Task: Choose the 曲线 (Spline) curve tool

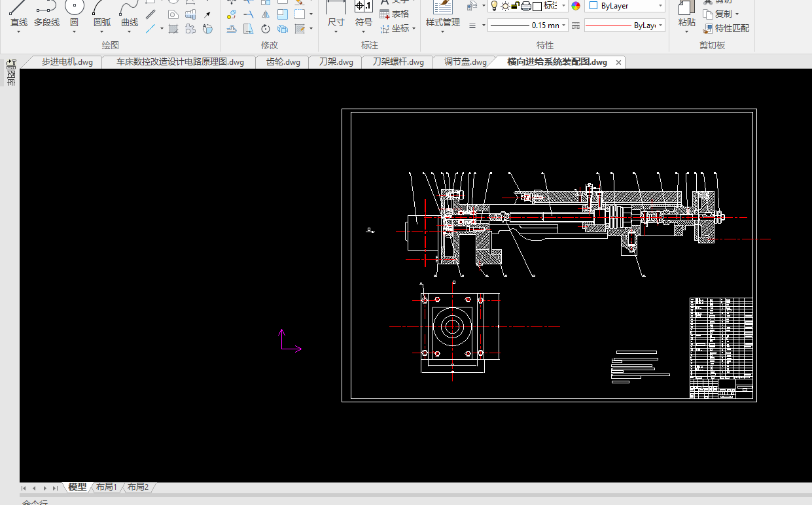Action: point(130,8)
